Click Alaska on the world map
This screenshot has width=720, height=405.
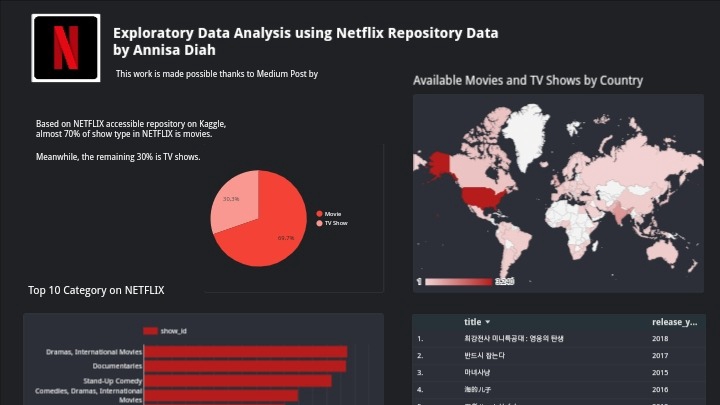point(439,164)
